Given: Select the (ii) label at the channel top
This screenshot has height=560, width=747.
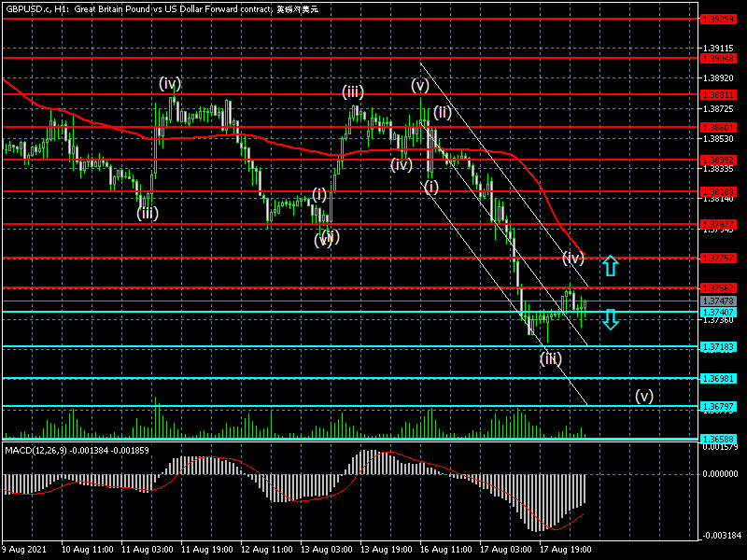Looking at the screenshot, I should tap(443, 113).
